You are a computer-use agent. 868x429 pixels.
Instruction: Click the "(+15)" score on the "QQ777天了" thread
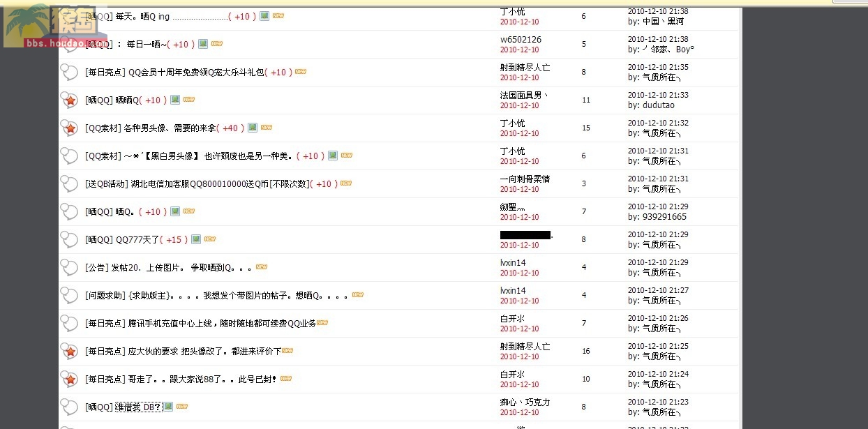point(174,239)
